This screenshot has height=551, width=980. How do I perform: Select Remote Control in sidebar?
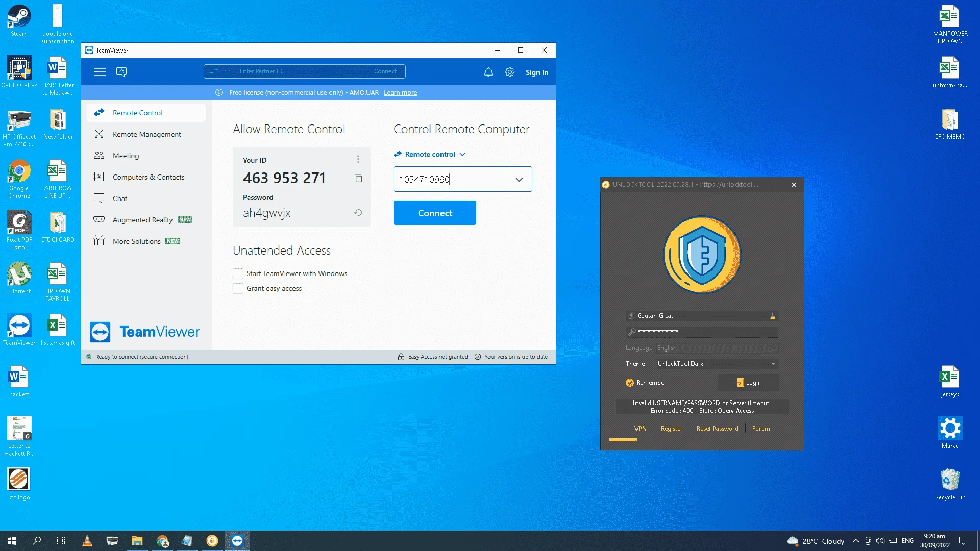pyautogui.click(x=146, y=113)
